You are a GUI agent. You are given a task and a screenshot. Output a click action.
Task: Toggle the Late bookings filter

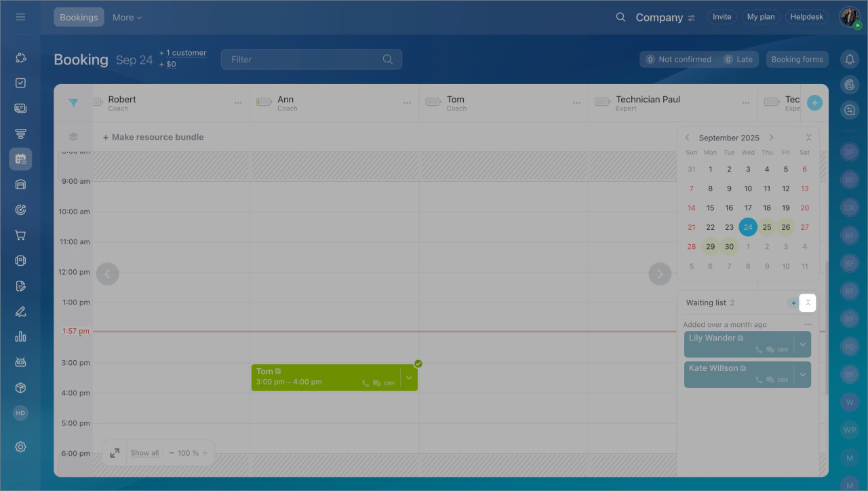[738, 60]
